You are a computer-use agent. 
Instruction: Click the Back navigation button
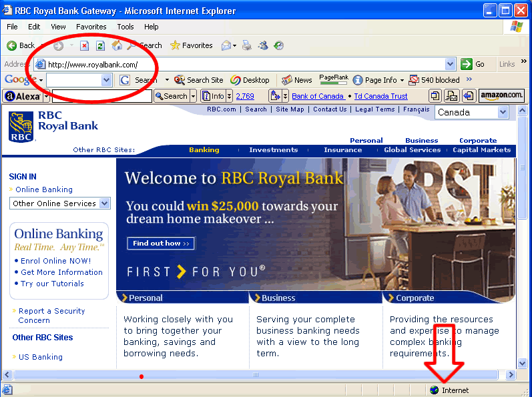point(21,45)
